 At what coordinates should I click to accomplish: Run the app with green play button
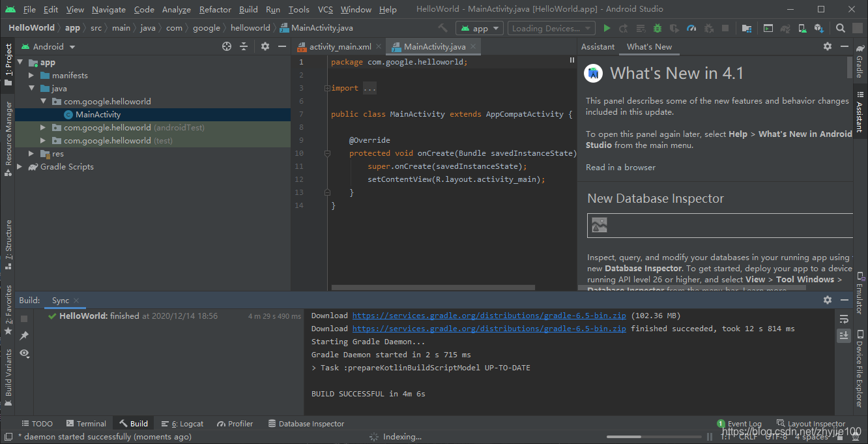pyautogui.click(x=607, y=28)
